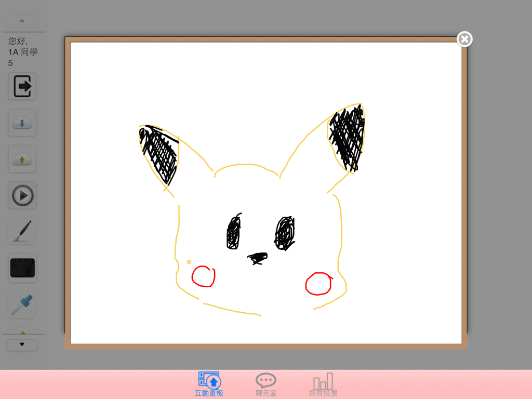This screenshot has width=532, height=399.
Task: Select the paintbrush tool
Action: tap(22, 231)
